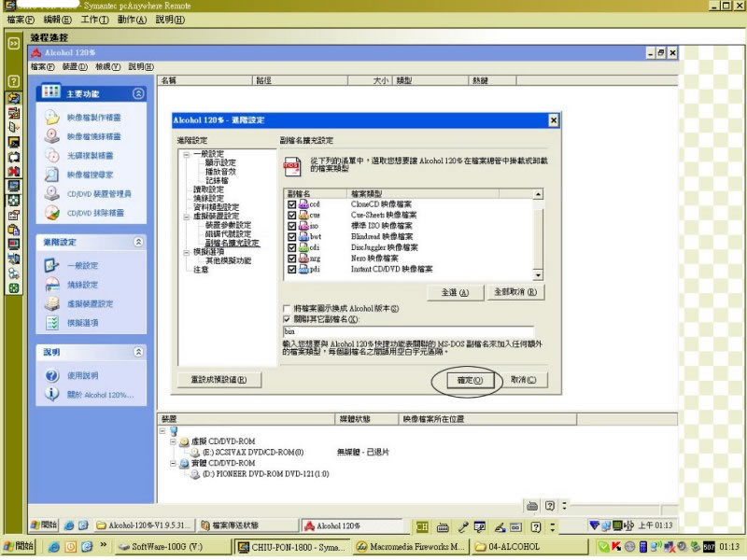
Task: Enable 將檔案圖示換成 Alcohol 版本 checkbox
Action: 287,309
